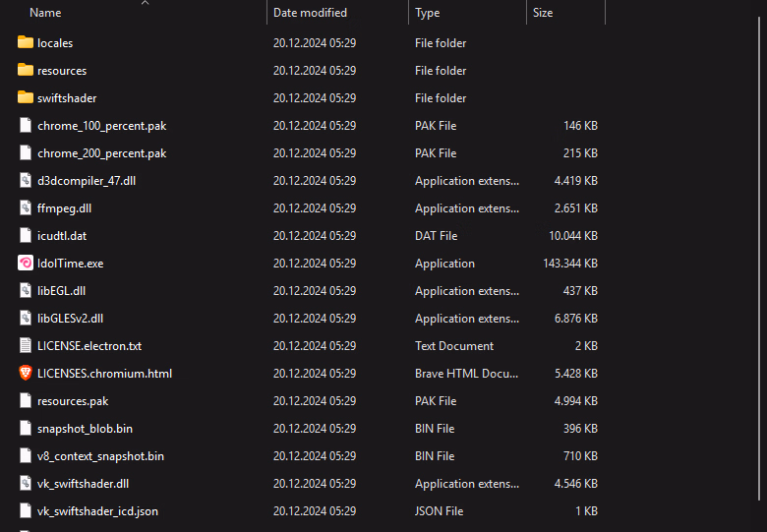The width and height of the screenshot is (767, 532).
Task: Select the Brave icon beside LICENSES.chromium.html
Action: (x=26, y=374)
